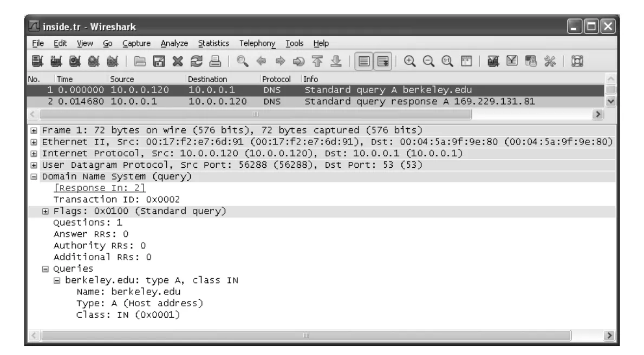Sort packets by Info column

click(310, 79)
